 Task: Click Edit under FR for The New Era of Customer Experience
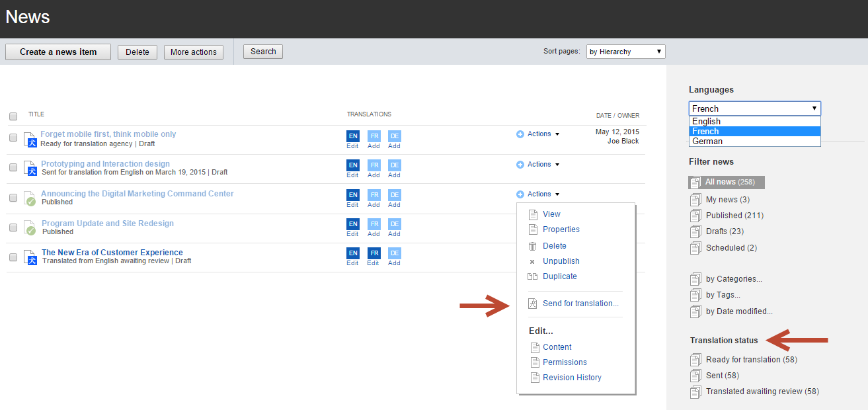pos(374,263)
